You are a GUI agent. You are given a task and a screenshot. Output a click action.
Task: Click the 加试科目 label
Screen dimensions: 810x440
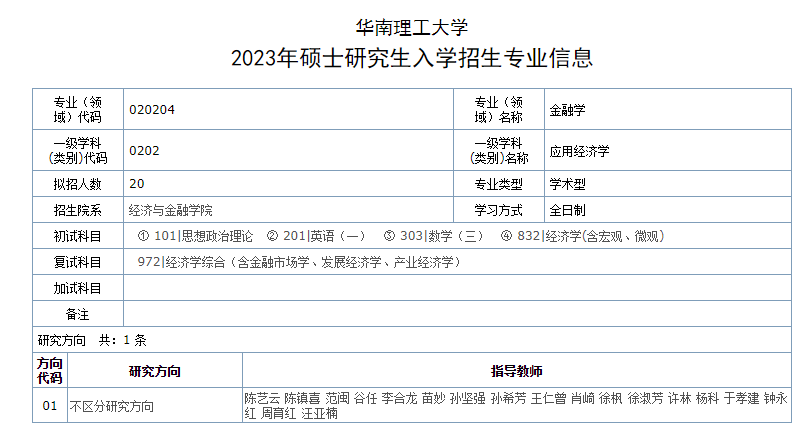78,288
